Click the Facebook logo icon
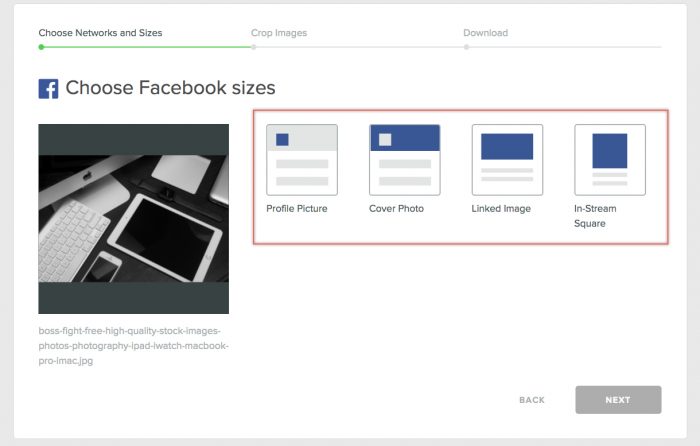The width and height of the screenshot is (700, 446). pos(48,89)
